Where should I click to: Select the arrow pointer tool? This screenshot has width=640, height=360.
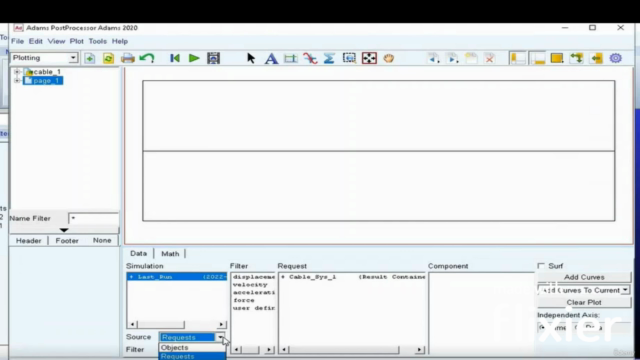tap(251, 58)
